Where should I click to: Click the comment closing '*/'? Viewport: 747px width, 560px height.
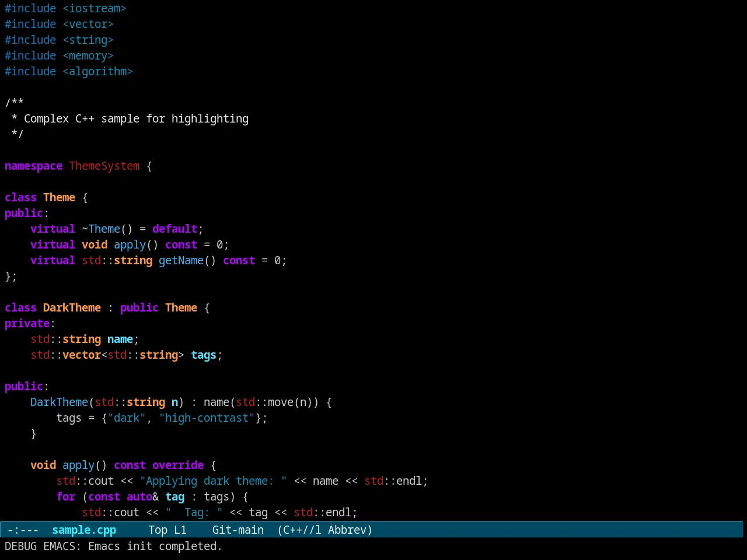(18, 134)
